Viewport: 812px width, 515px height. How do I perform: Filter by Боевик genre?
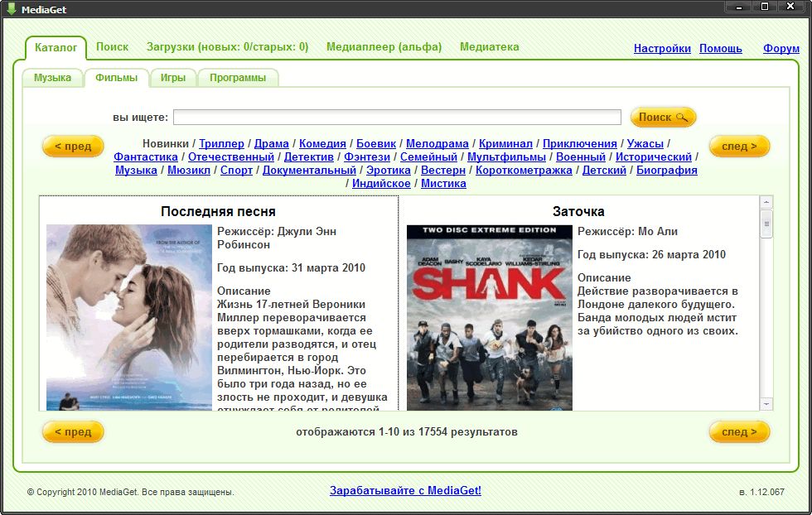pyautogui.click(x=376, y=144)
